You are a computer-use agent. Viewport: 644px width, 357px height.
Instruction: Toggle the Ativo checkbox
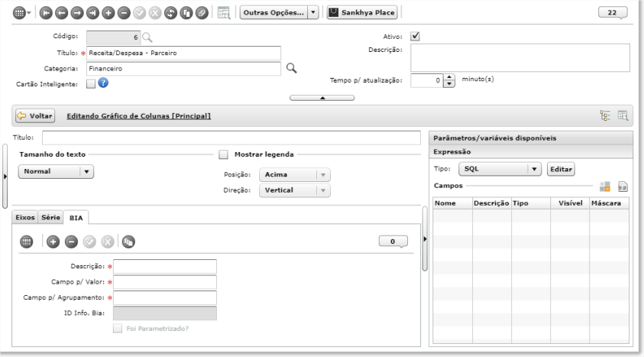point(416,36)
